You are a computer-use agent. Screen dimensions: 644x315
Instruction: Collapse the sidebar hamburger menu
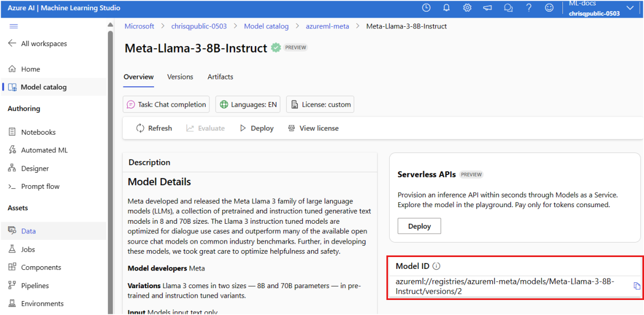point(14,26)
